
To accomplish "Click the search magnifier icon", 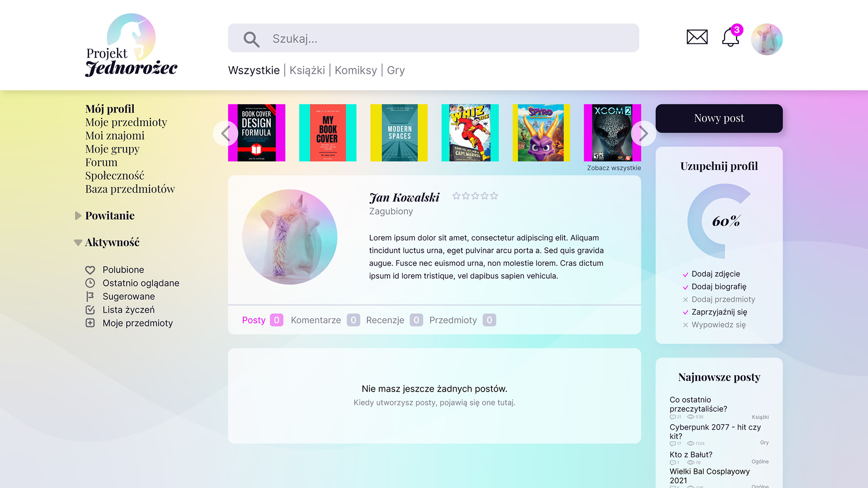I will [x=251, y=39].
